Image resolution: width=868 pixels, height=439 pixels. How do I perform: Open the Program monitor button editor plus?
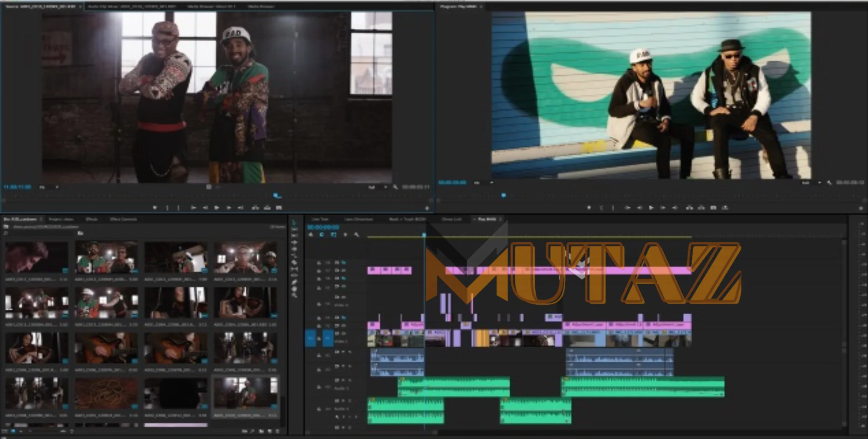[x=861, y=208]
